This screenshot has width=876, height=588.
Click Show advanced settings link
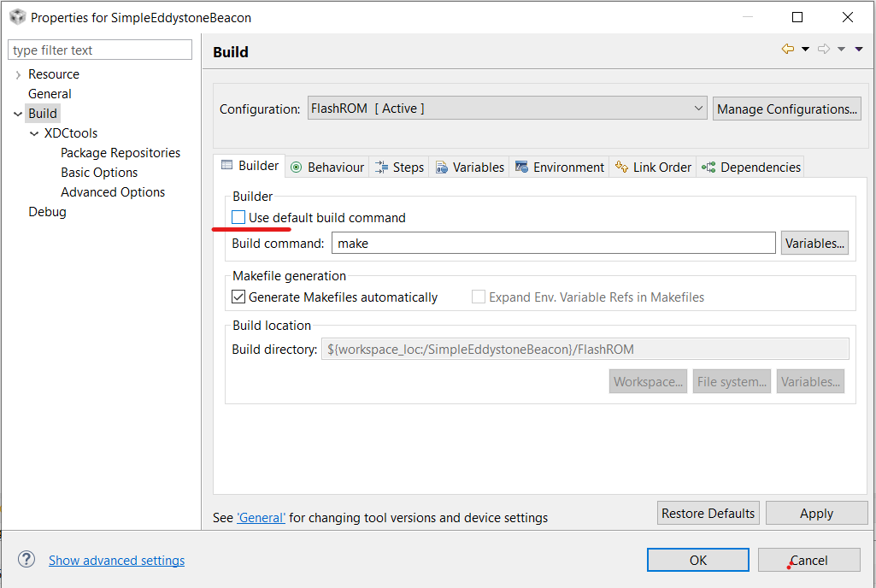point(116,561)
